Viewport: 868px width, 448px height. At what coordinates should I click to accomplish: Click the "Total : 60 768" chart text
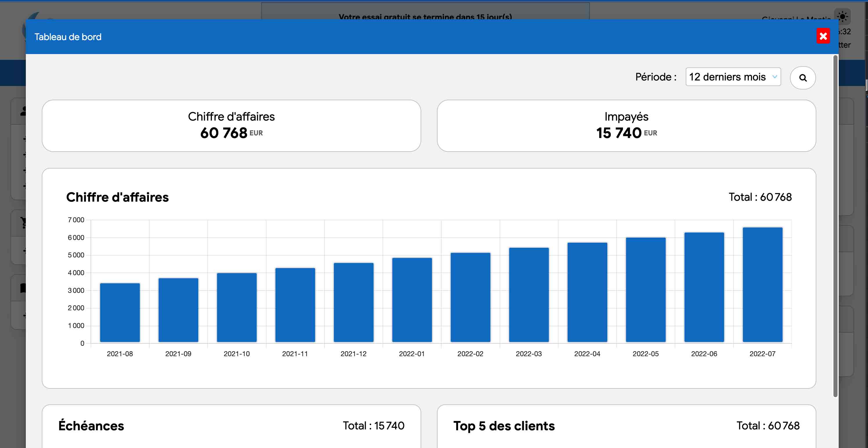click(x=760, y=197)
